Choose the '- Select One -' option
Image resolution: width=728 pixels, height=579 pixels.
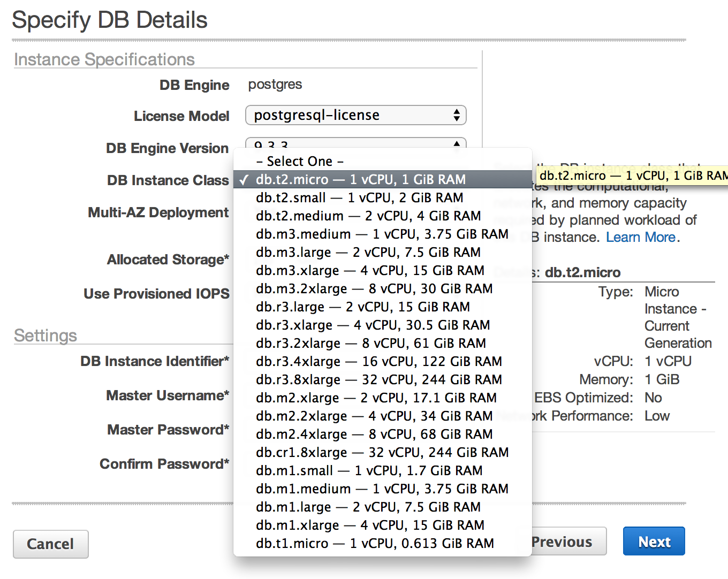coord(382,161)
